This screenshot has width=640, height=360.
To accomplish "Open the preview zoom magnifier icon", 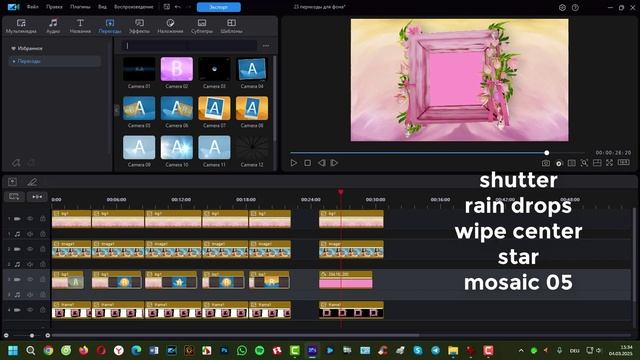I will pos(584,163).
